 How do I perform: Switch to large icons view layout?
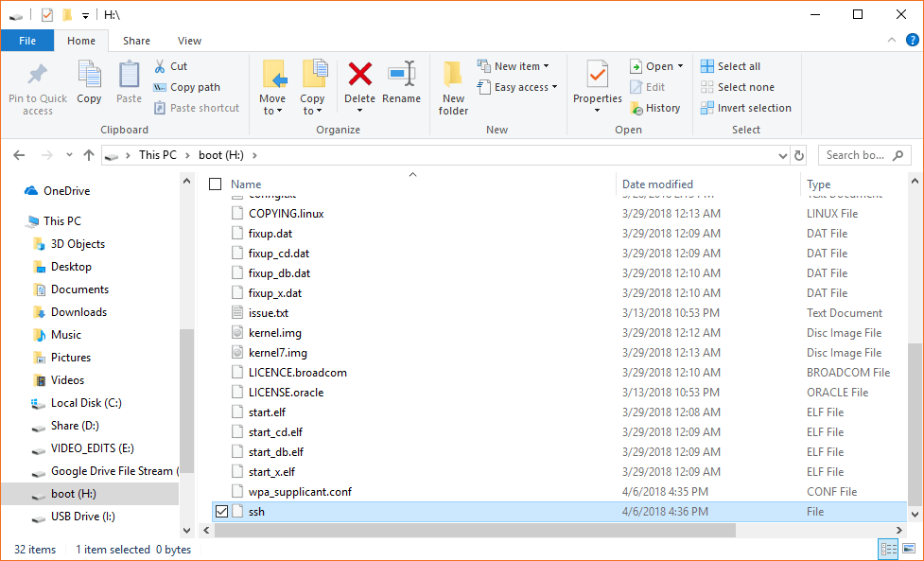point(910,550)
